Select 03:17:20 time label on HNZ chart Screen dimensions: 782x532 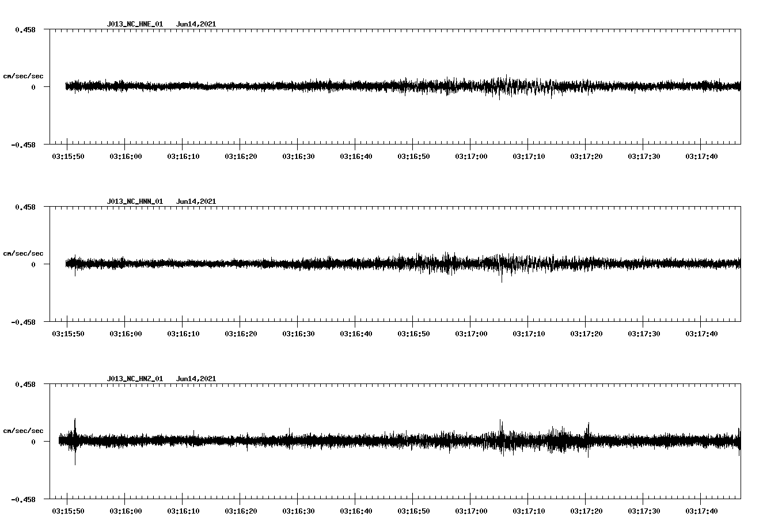(586, 511)
